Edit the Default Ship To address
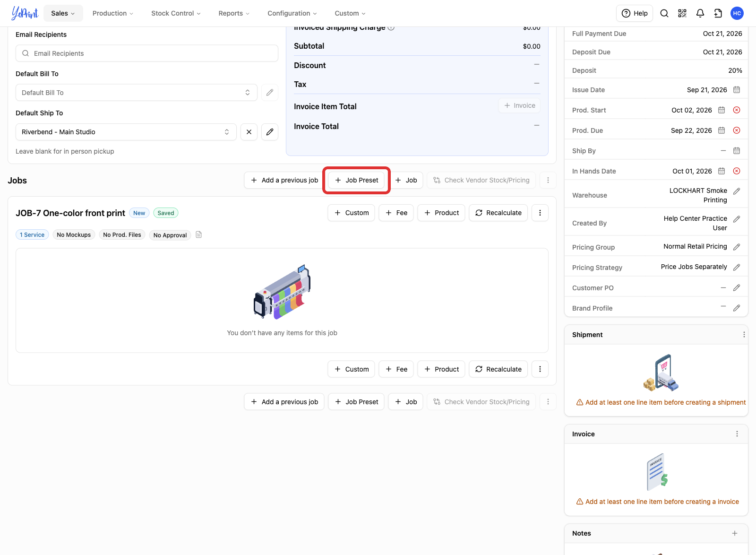Image resolution: width=756 pixels, height=555 pixels. tap(270, 132)
